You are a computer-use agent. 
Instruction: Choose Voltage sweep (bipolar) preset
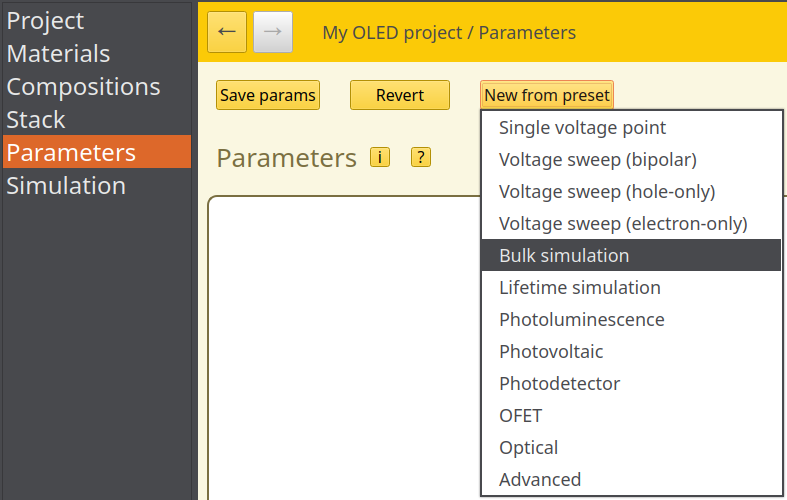coord(597,160)
